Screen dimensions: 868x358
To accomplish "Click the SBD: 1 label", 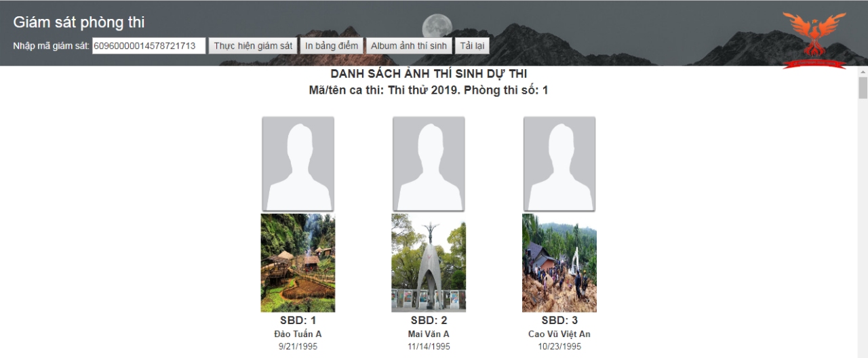I will tap(298, 320).
